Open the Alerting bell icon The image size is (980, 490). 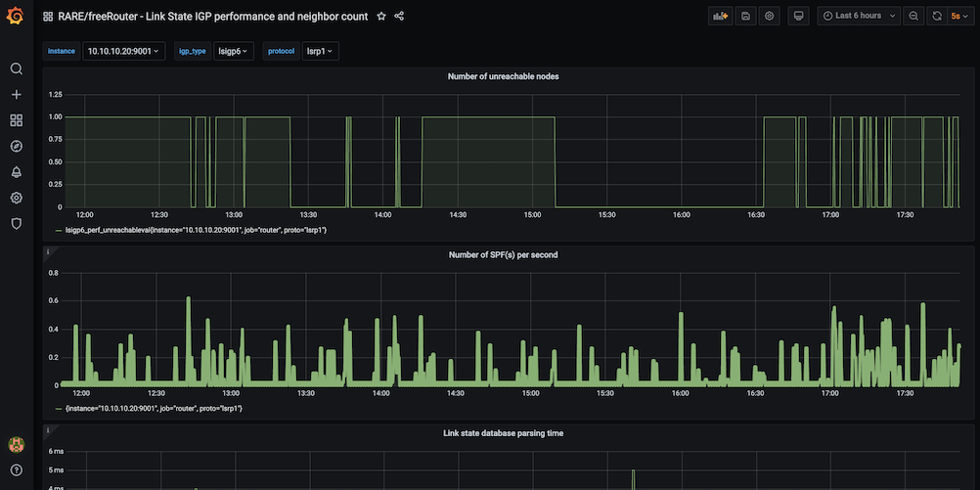pyautogui.click(x=16, y=172)
